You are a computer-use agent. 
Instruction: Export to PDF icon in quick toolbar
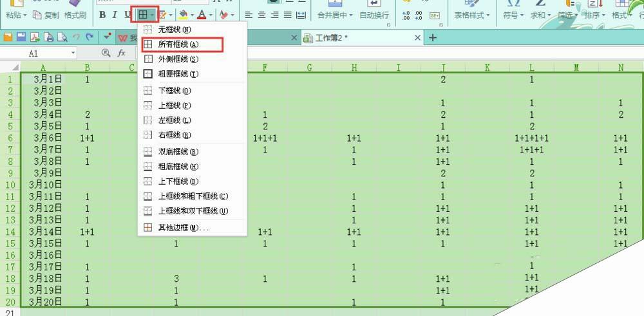click(35, 37)
